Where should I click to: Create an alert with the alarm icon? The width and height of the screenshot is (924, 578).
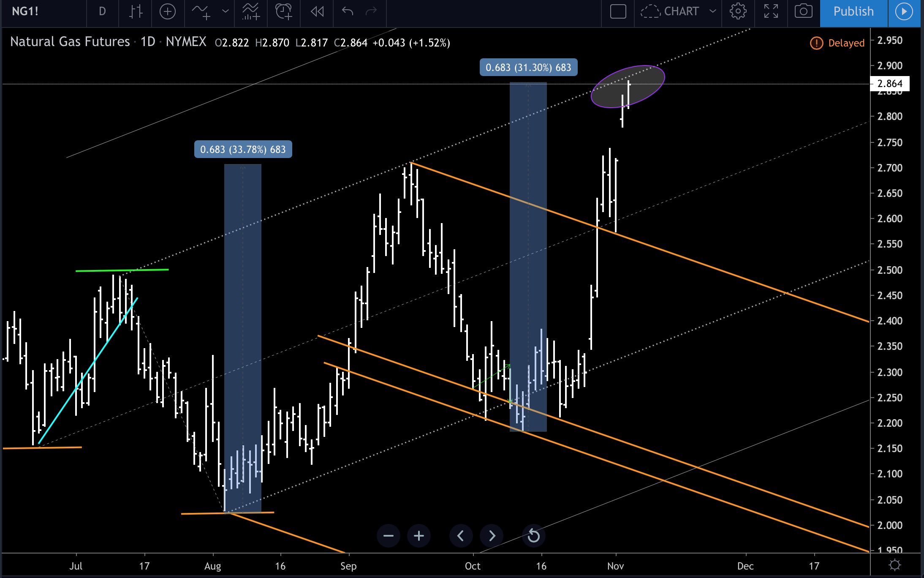click(284, 11)
